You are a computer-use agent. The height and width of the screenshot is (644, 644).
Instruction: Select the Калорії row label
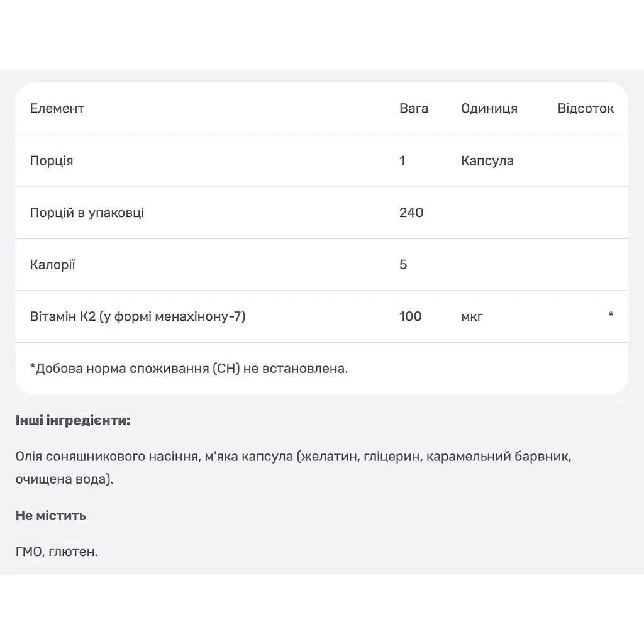point(53,265)
